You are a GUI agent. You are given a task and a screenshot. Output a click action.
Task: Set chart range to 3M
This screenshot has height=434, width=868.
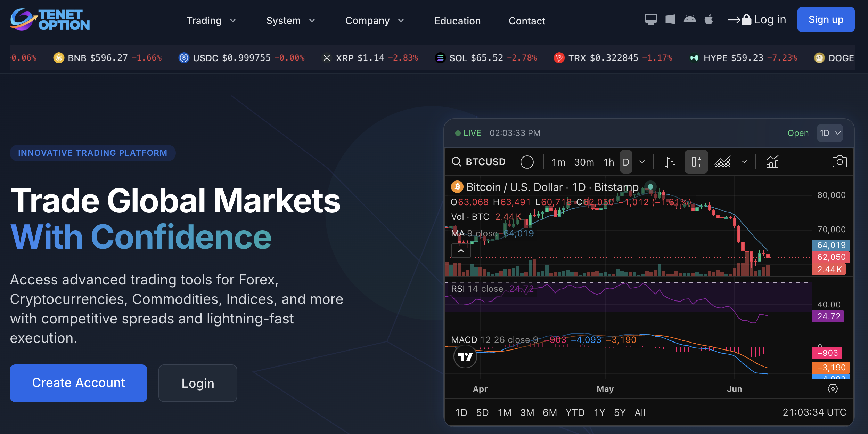point(527,412)
